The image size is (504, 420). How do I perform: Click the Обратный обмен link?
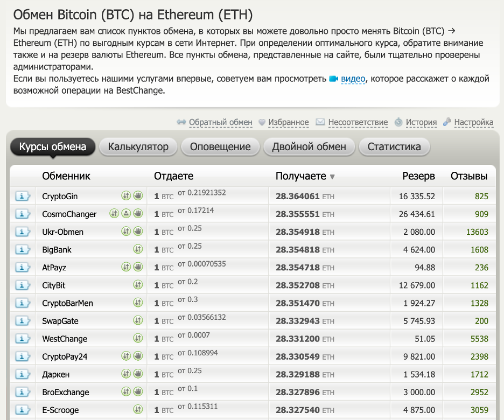click(221, 122)
